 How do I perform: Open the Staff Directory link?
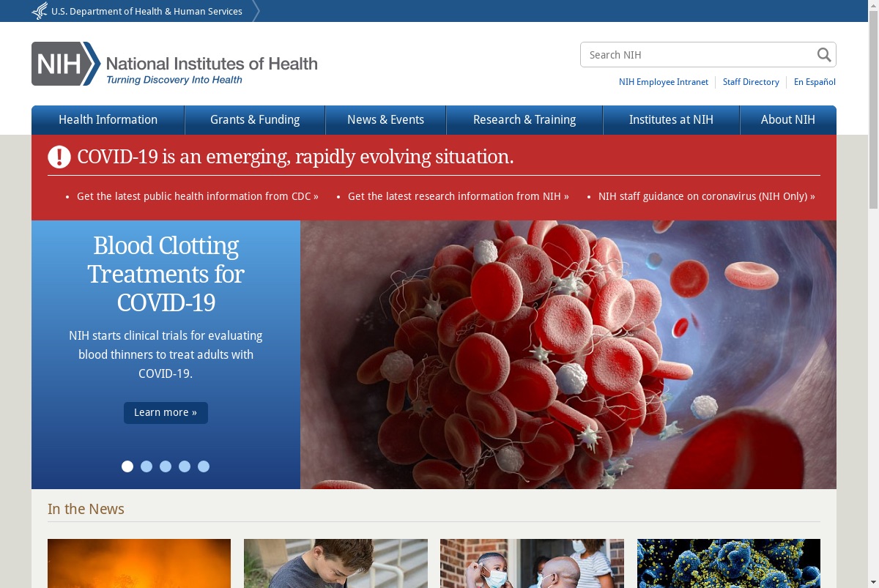751,82
